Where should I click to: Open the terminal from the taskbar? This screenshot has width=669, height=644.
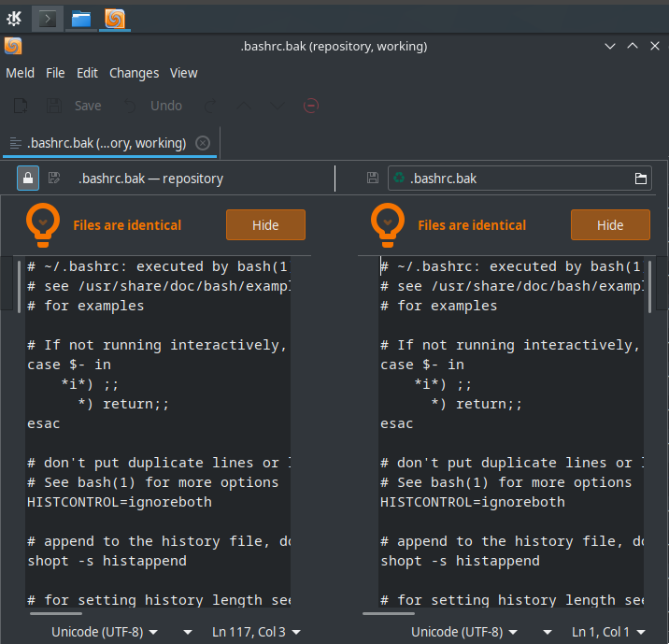48,18
